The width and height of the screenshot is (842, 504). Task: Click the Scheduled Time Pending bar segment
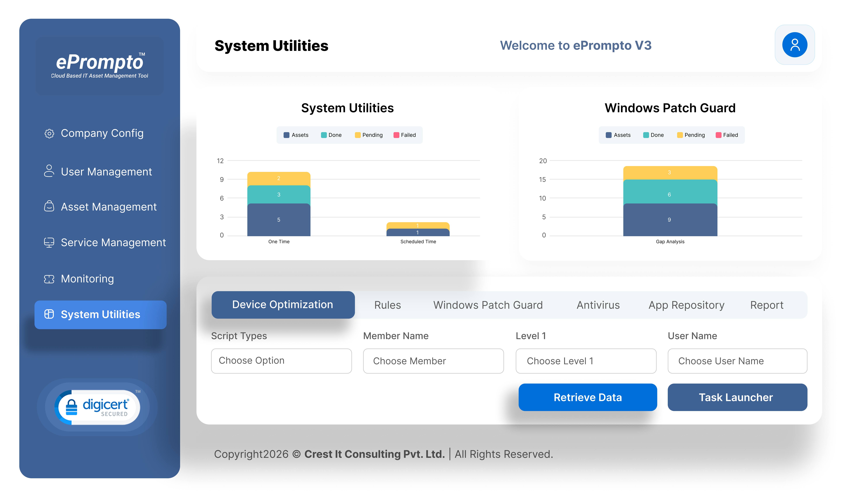point(418,226)
